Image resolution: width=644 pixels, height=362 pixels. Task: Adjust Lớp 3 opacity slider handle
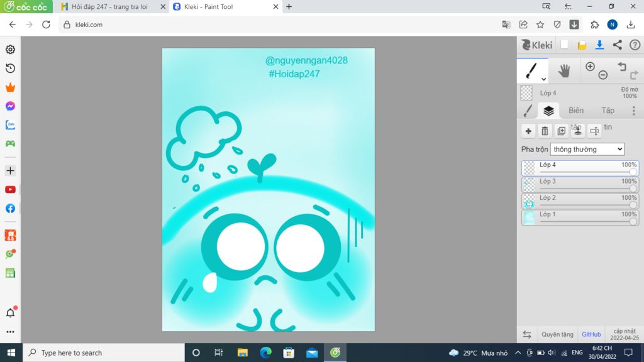tap(633, 189)
